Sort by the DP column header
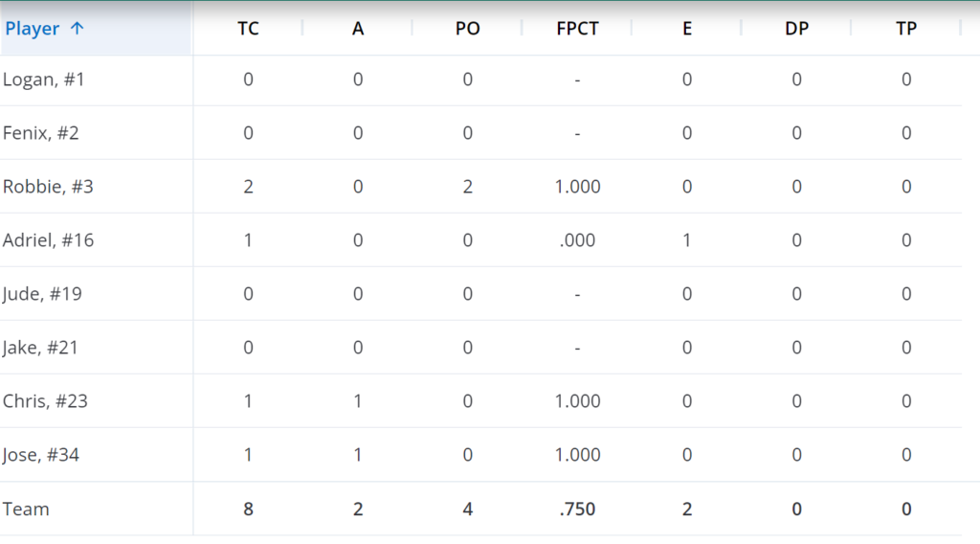The image size is (980, 544). coord(797,29)
